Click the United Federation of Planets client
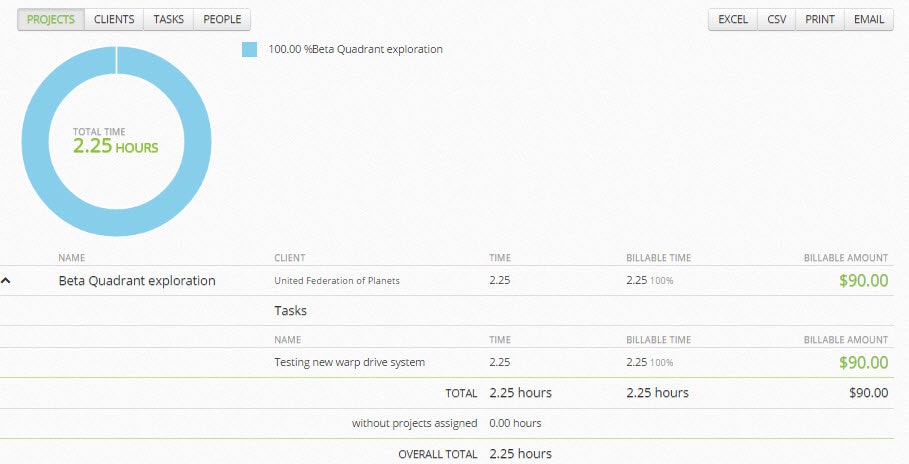This screenshot has width=909, height=464. click(x=337, y=281)
